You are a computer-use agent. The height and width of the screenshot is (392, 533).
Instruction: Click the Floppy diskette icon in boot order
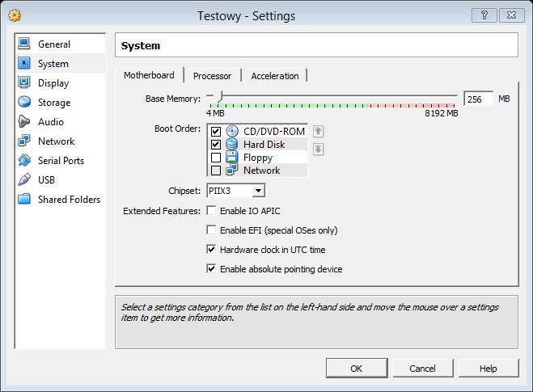pyautogui.click(x=232, y=157)
